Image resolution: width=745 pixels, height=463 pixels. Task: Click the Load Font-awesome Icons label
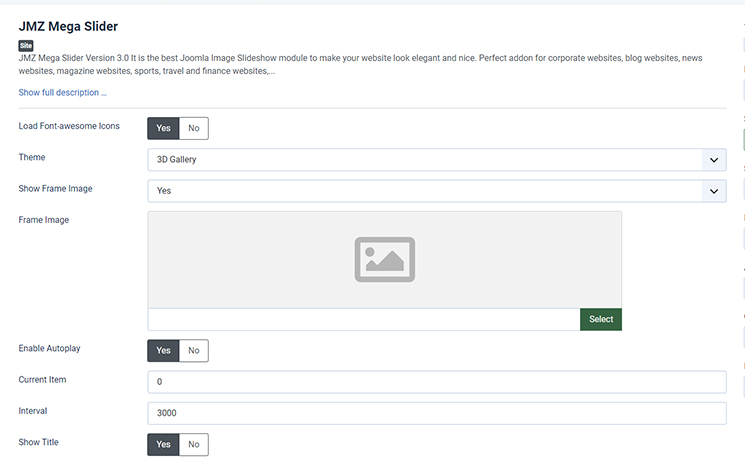[x=69, y=126]
